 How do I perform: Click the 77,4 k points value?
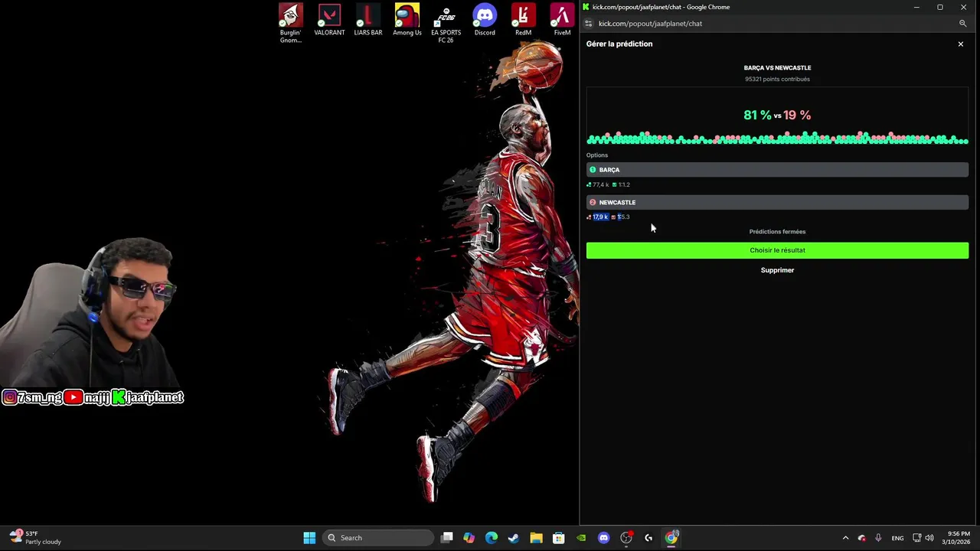pos(600,184)
